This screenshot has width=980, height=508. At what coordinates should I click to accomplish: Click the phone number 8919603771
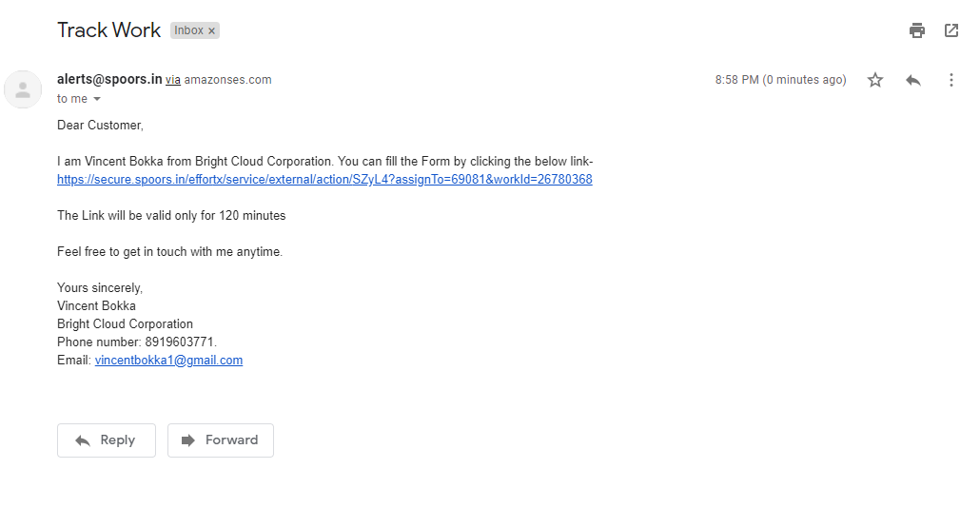(180, 342)
